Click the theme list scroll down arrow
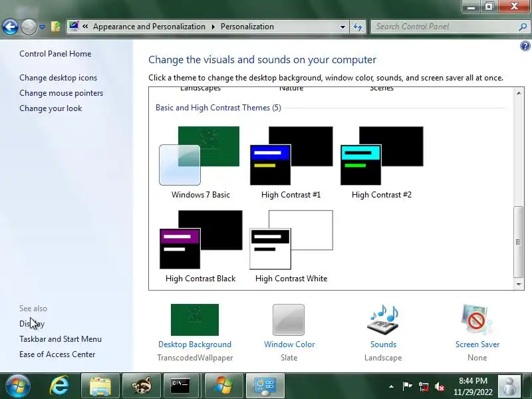 pyautogui.click(x=519, y=285)
